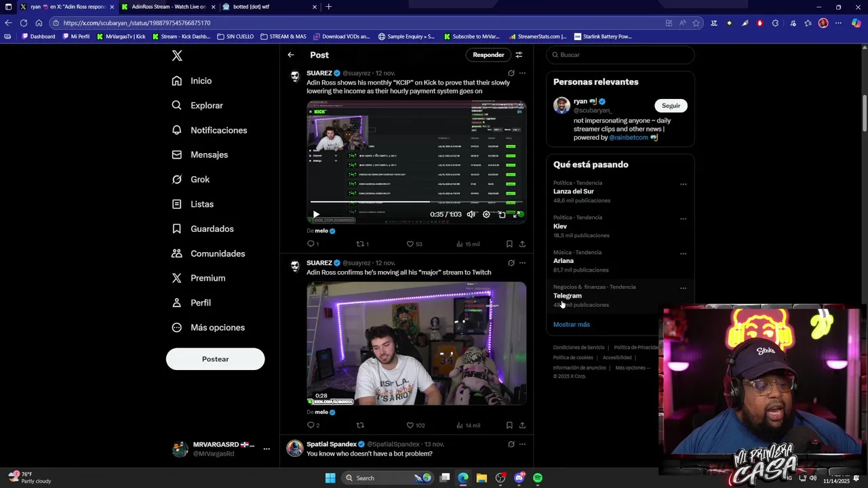
Task: Open the Ariana trending topic
Action: pyautogui.click(x=564, y=261)
